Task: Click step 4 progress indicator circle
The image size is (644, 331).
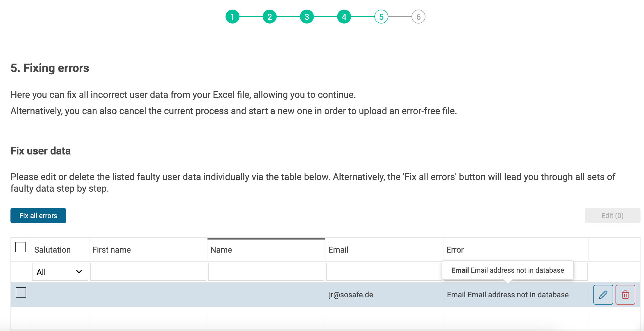Action: [344, 17]
